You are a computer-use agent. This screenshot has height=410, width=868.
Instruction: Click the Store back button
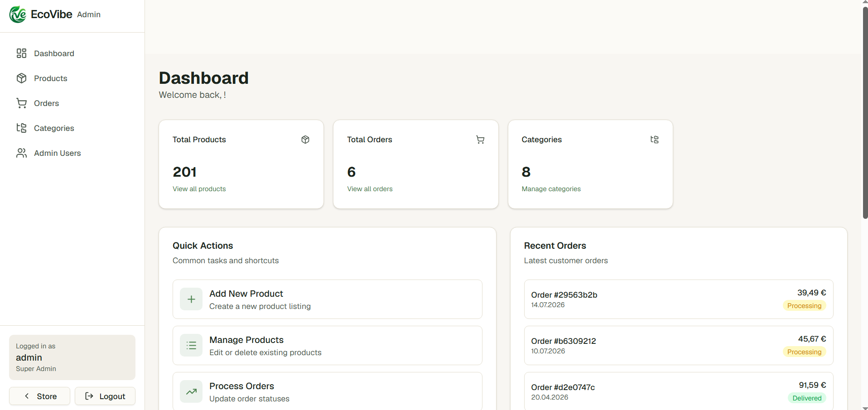[x=39, y=396]
